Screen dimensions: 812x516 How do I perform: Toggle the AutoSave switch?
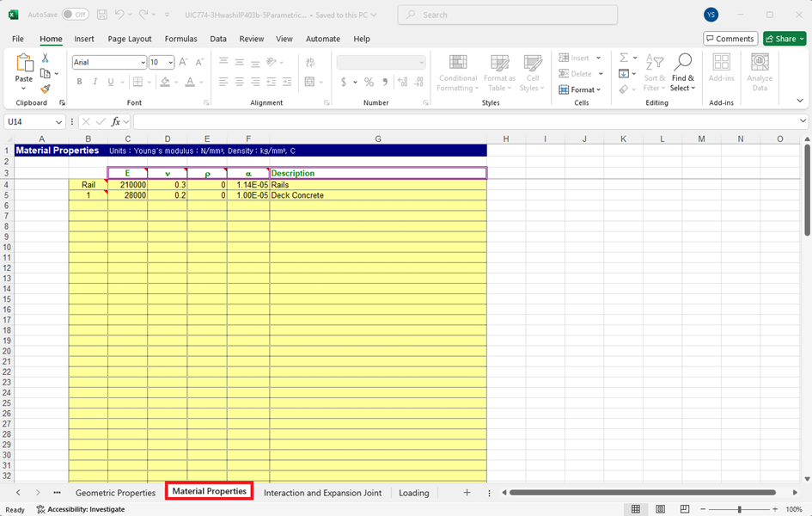point(75,15)
